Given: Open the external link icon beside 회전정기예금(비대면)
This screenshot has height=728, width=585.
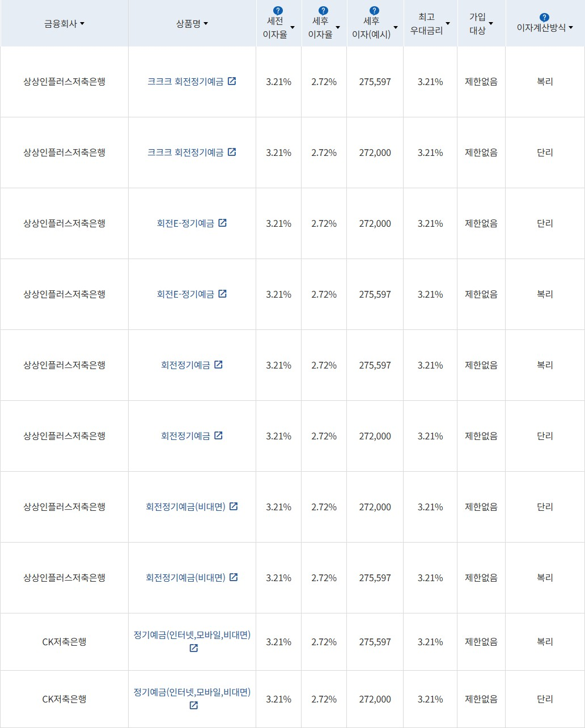Looking at the screenshot, I should [x=233, y=507].
